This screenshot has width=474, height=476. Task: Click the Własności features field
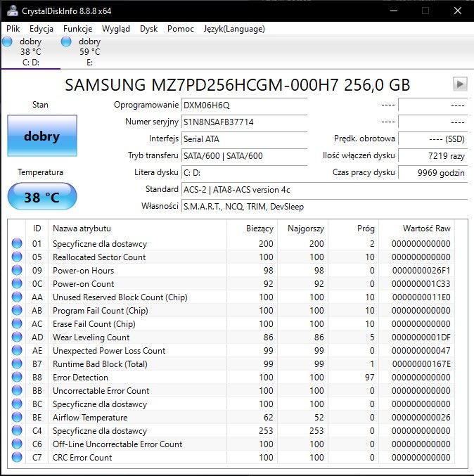(x=325, y=207)
